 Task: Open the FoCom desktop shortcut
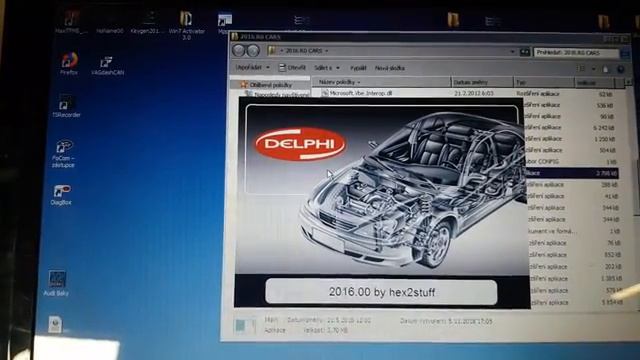(x=63, y=154)
